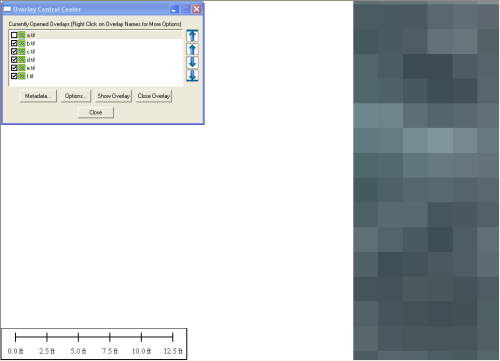Image resolution: width=500 pixels, height=361 pixels.
Task: Click the raster icon beside a.tif
Action: pyautogui.click(x=22, y=35)
